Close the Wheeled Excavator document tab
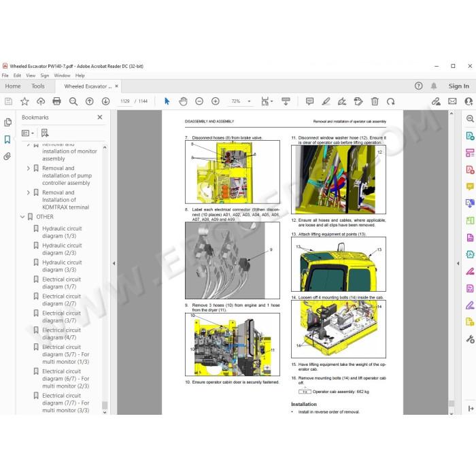The width and height of the screenshot is (476, 476). coord(116,86)
